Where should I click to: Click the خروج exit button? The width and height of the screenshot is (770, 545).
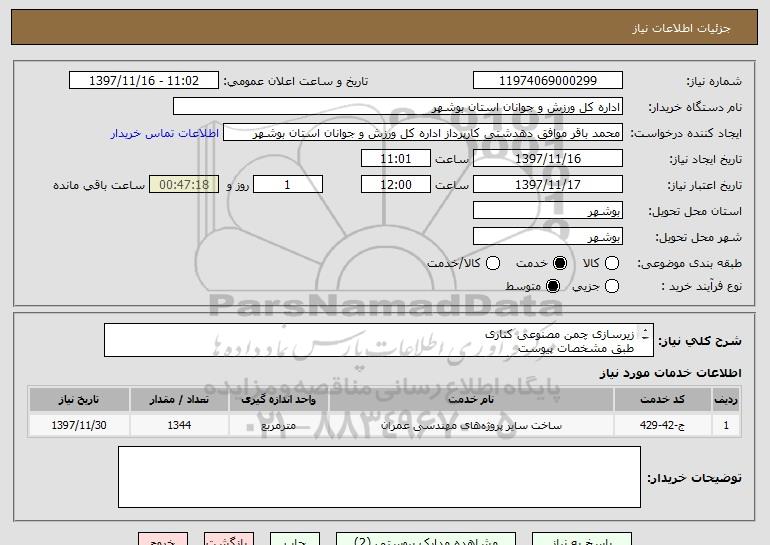(163, 539)
